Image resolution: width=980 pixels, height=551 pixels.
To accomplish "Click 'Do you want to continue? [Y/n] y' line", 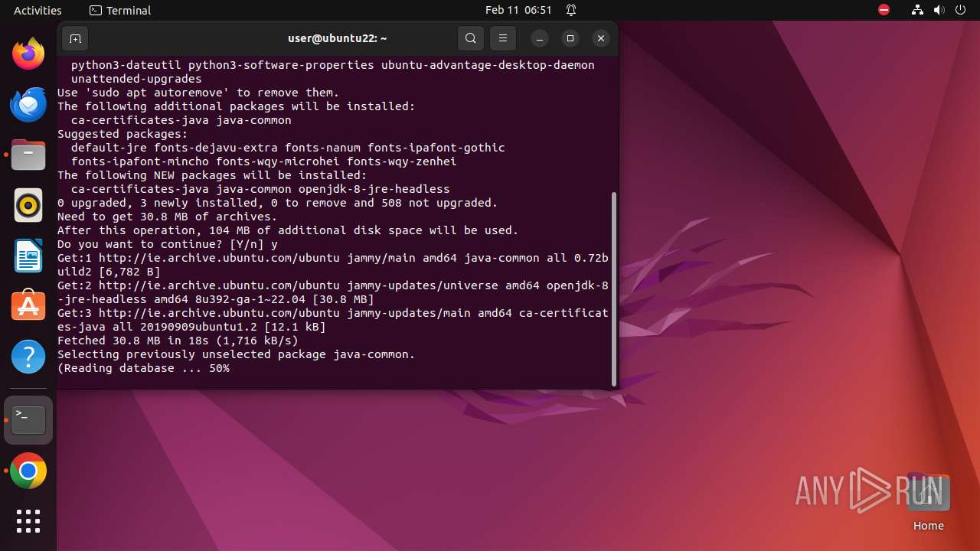I will point(168,244).
